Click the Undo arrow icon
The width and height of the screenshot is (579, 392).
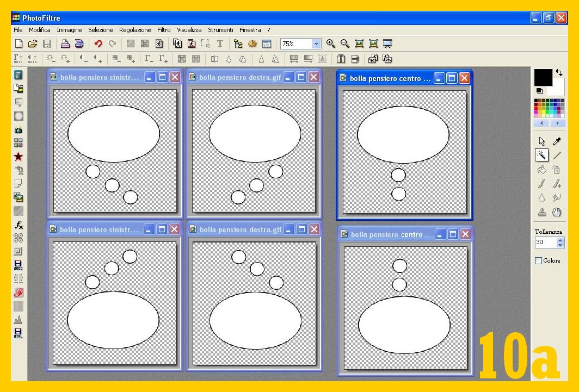98,44
